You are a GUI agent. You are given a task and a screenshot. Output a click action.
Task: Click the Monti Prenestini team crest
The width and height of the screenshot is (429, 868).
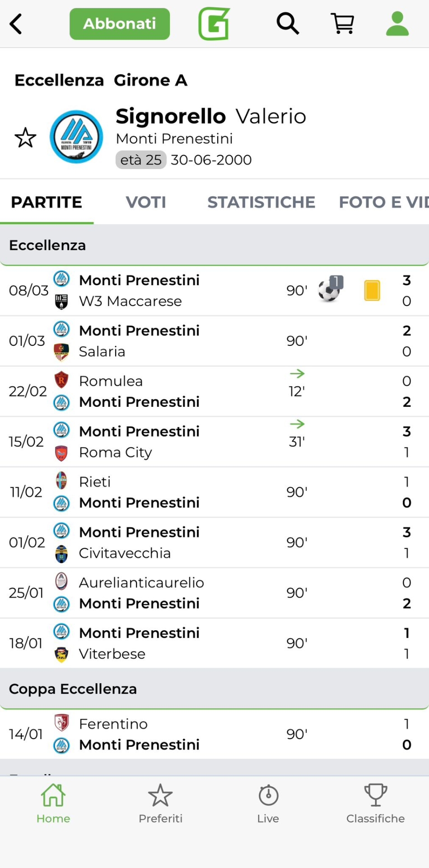pos(76,137)
